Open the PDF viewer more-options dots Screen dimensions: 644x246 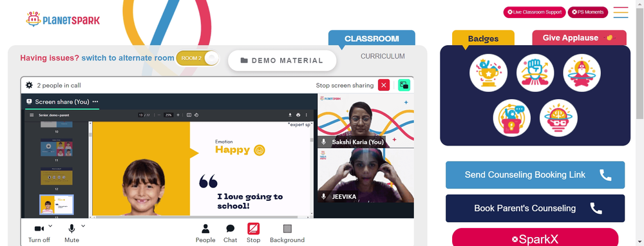[306, 115]
